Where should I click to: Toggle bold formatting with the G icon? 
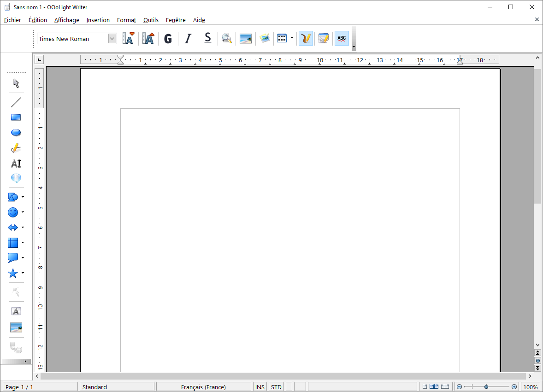(x=168, y=38)
